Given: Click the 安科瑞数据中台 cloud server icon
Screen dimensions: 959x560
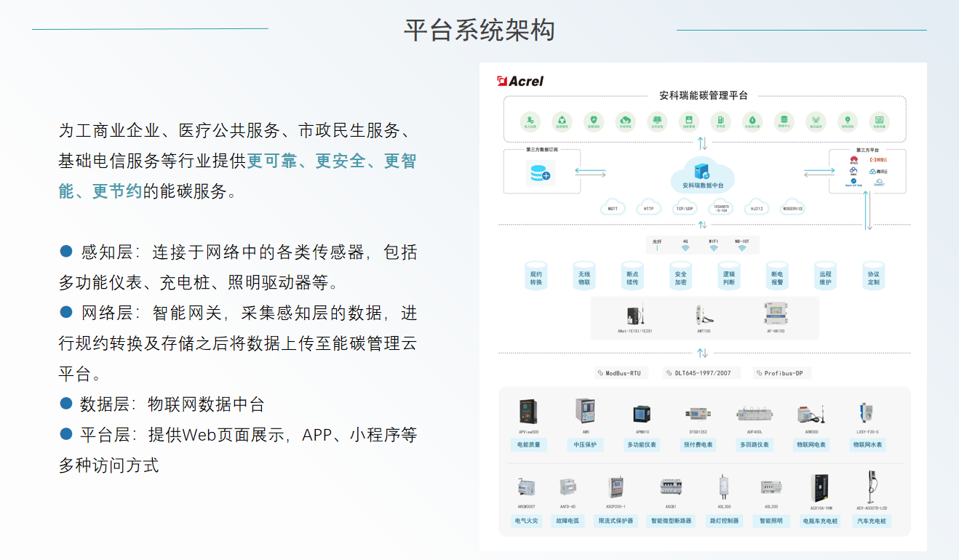Looking at the screenshot, I should click(702, 172).
